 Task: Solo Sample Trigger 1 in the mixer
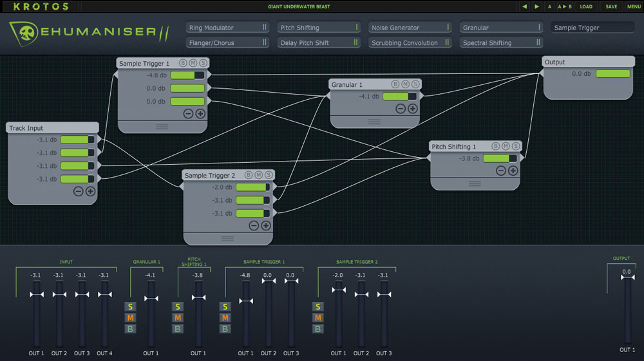[225, 307]
